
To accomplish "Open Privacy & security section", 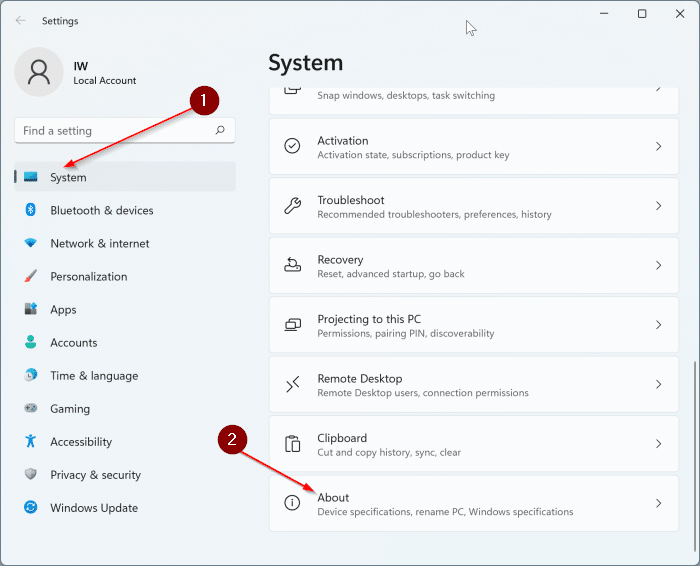I will pyautogui.click(x=125, y=474).
